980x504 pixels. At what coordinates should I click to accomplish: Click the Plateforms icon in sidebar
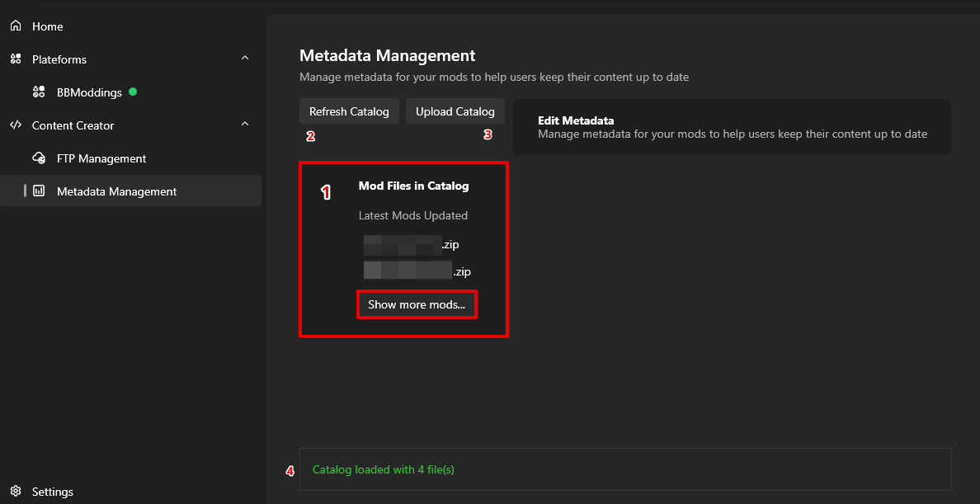15,59
